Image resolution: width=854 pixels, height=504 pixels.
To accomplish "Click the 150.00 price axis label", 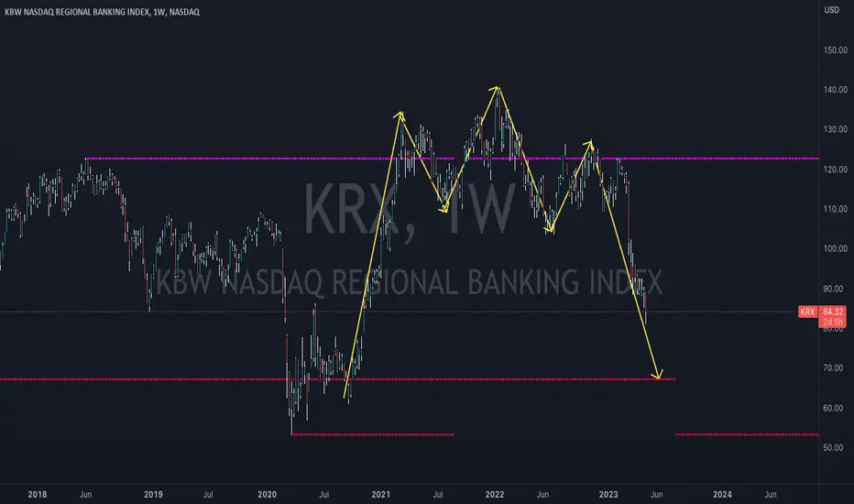I will [x=835, y=50].
